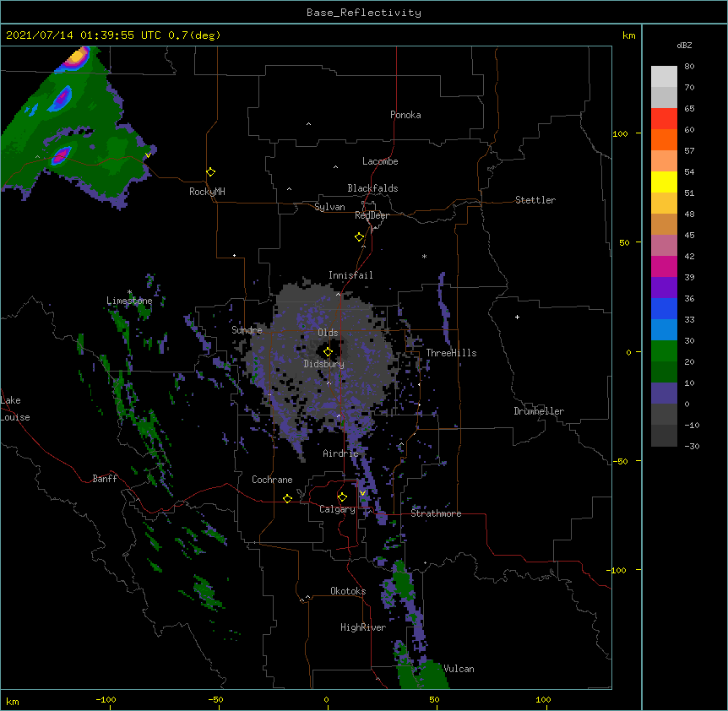This screenshot has width=728, height=711.
Task: Click the Sylvan label
Action: click(x=329, y=207)
